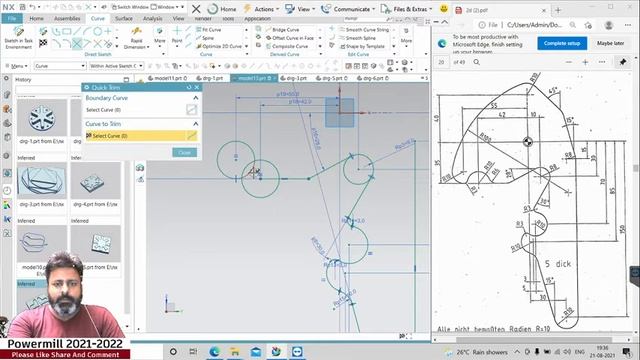Select the highlighted Quick Trim tool
This screenshot has width=640, height=360.
(77, 43)
